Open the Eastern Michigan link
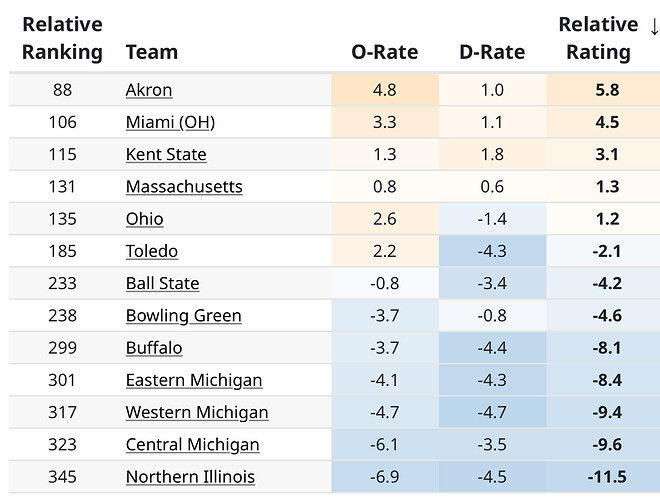Image resolution: width=660 pixels, height=500 pixels. pos(194,380)
